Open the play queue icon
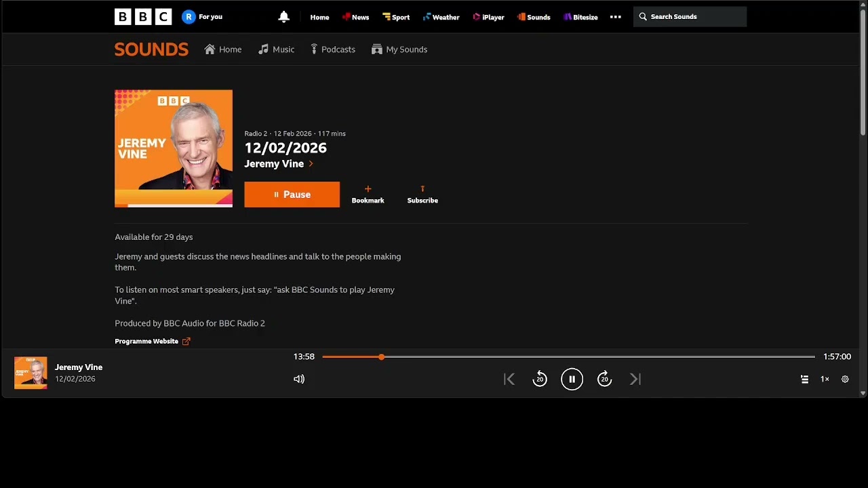 point(804,380)
